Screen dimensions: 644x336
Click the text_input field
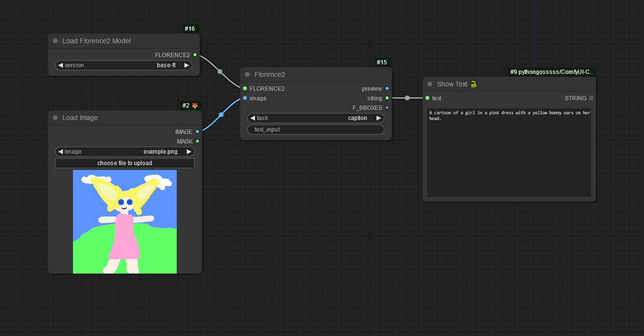(x=316, y=130)
